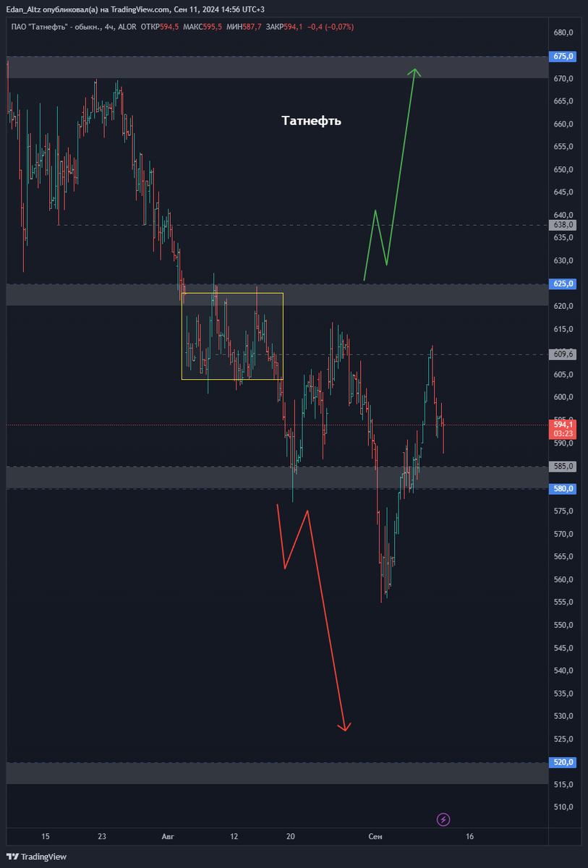This screenshot has height=868, width=588.
Task: Click the 530,0 price axis value
Action: point(563,716)
